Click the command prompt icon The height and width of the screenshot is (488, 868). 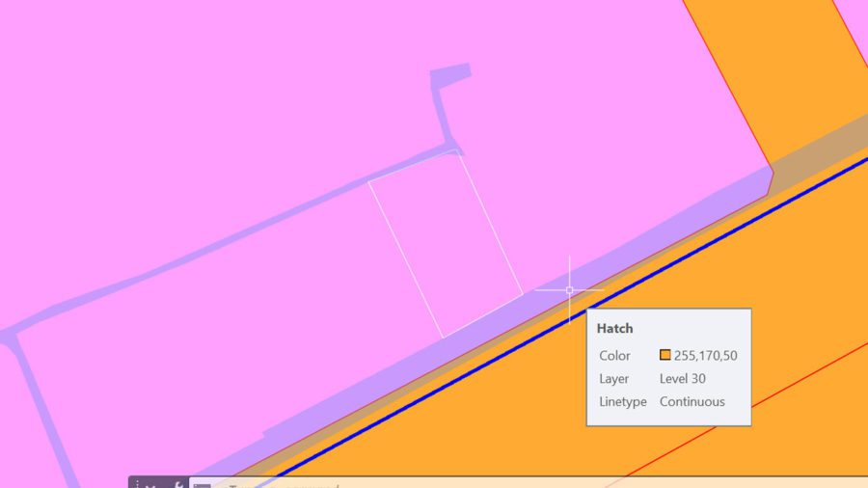click(x=203, y=486)
